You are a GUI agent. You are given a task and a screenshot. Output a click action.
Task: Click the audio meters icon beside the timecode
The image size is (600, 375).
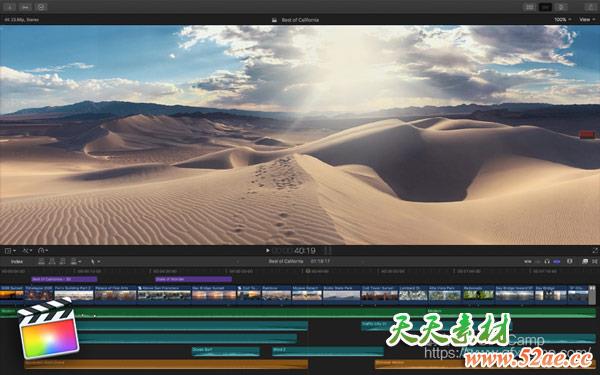pos(328,251)
